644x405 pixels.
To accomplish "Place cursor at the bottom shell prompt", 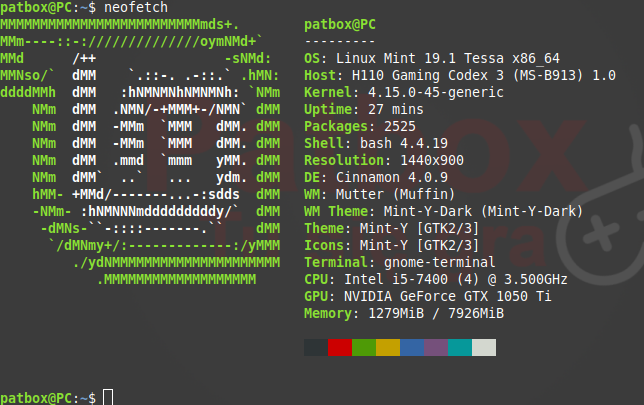I will click(x=108, y=397).
